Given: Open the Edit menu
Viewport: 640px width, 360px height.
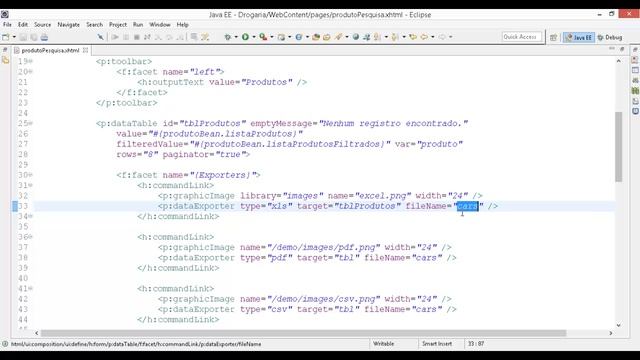Looking at the screenshot, I should tap(23, 24).
